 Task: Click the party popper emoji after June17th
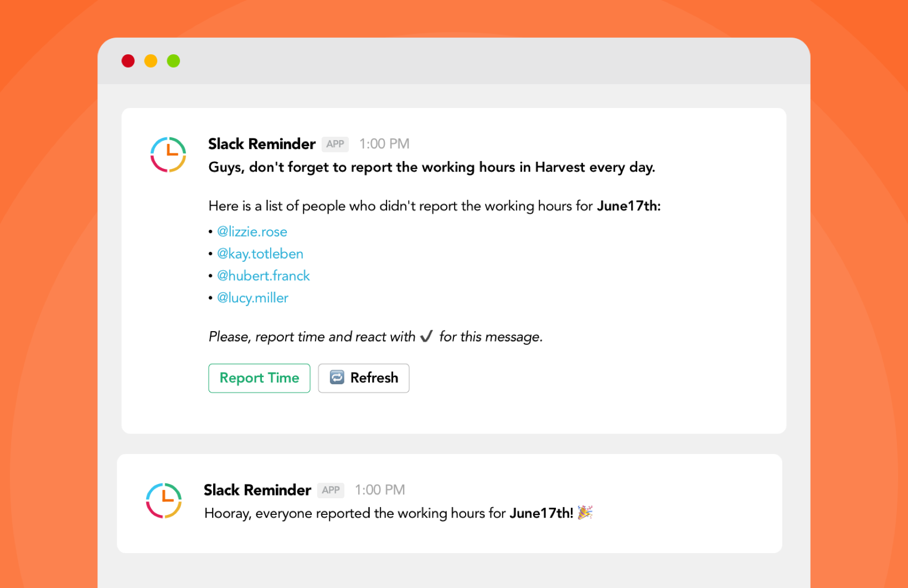click(x=586, y=513)
